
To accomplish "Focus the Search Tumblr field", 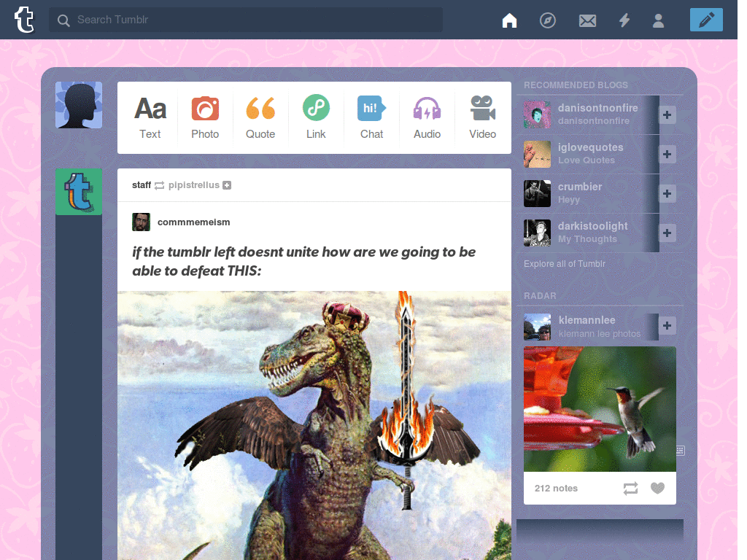I will click(245, 20).
